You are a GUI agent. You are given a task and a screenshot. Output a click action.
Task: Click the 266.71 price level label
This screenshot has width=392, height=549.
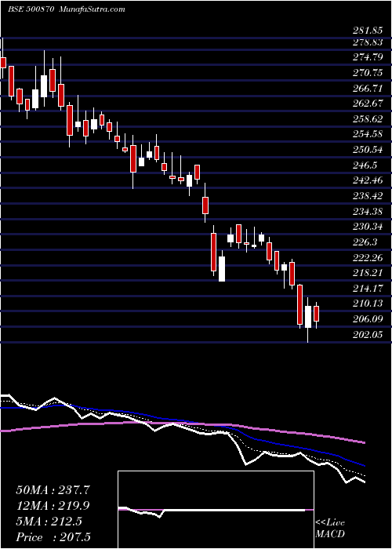pyautogui.click(x=367, y=88)
